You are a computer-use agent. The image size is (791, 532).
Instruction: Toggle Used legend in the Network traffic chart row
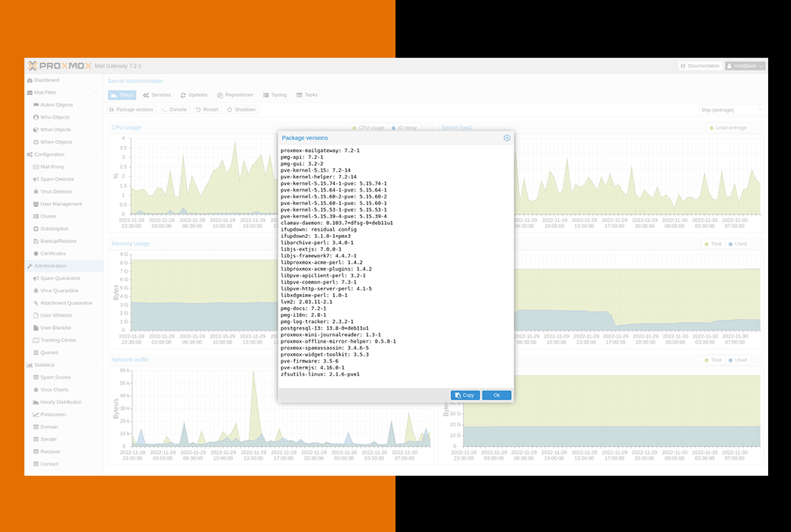[738, 360]
